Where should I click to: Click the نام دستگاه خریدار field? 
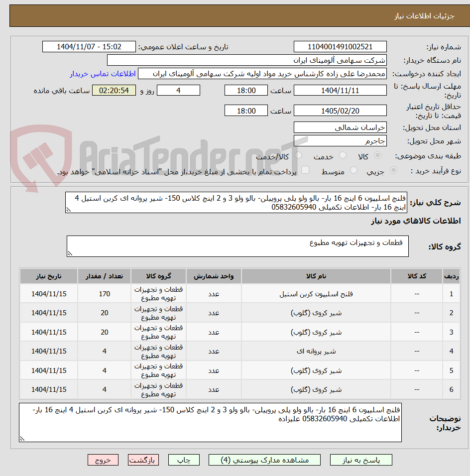[x=247, y=60]
